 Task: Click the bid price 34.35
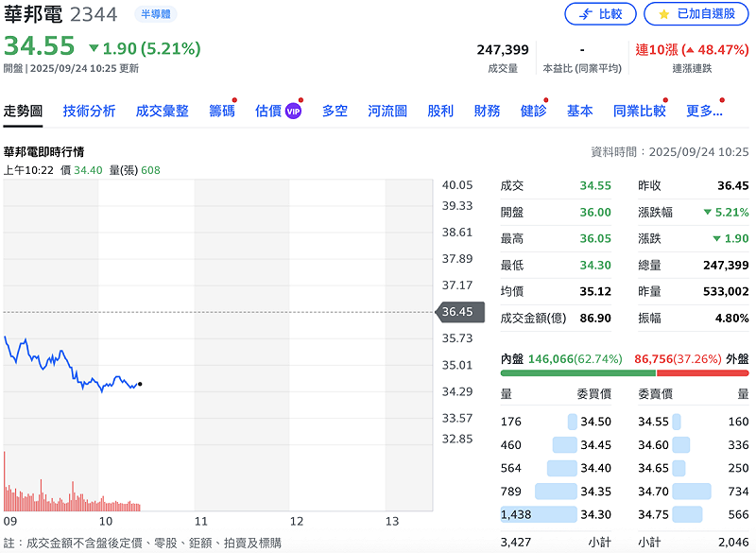coord(595,492)
